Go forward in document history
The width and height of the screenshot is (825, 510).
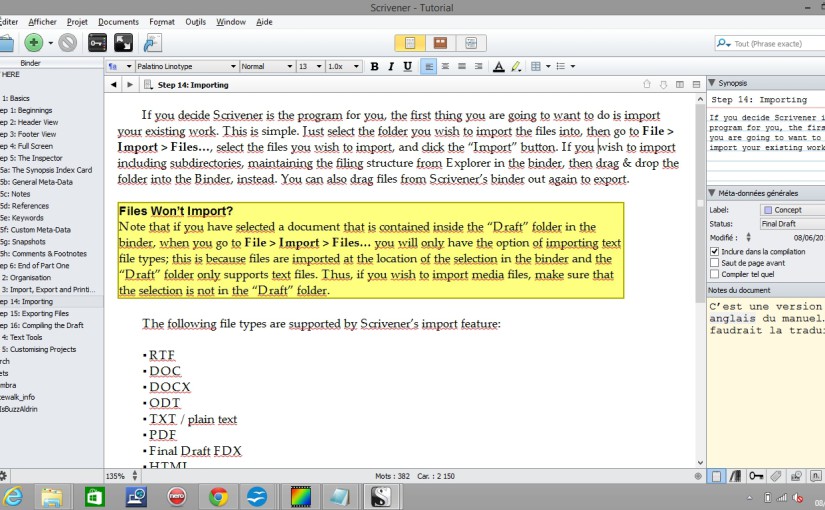[130, 85]
